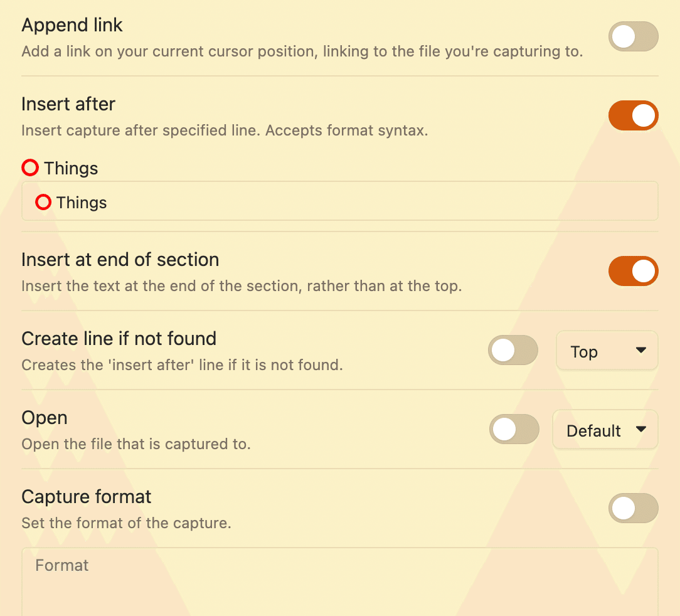Switch on the Open file toggle

coord(514,430)
